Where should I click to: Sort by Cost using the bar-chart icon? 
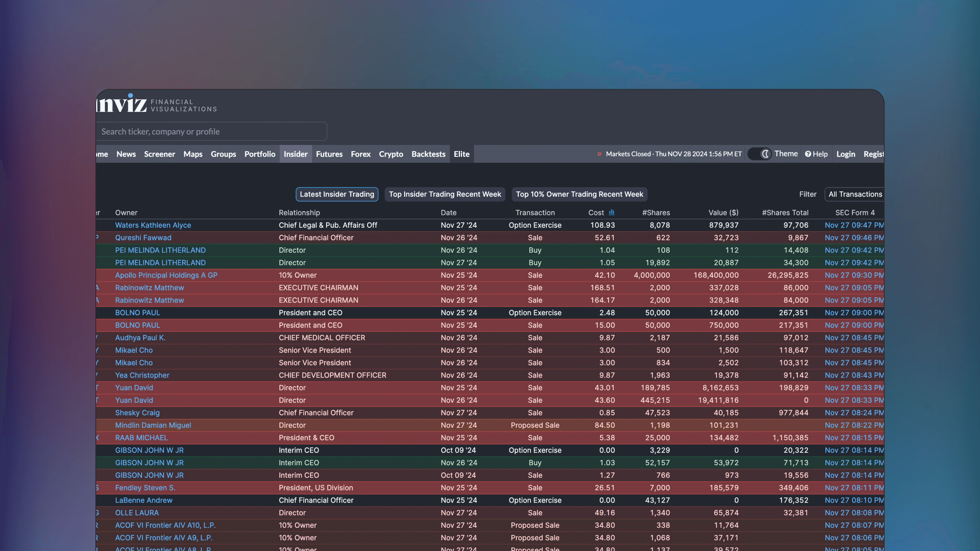612,212
